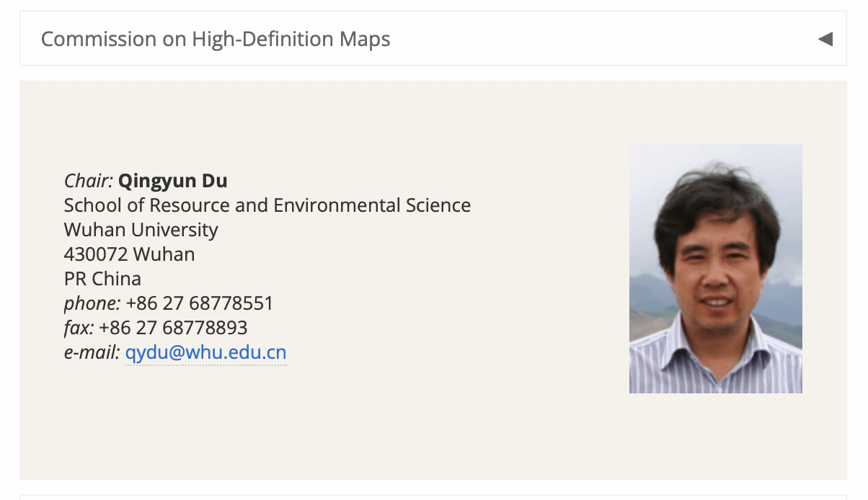The height and width of the screenshot is (500, 868).
Task: Click the next panel's top edge below
Action: 433,496
